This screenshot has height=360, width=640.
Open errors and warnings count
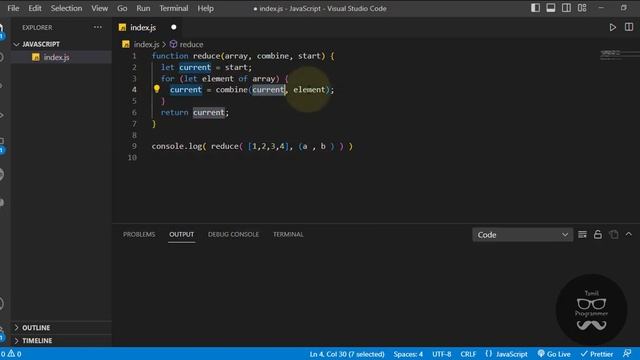tap(11, 354)
